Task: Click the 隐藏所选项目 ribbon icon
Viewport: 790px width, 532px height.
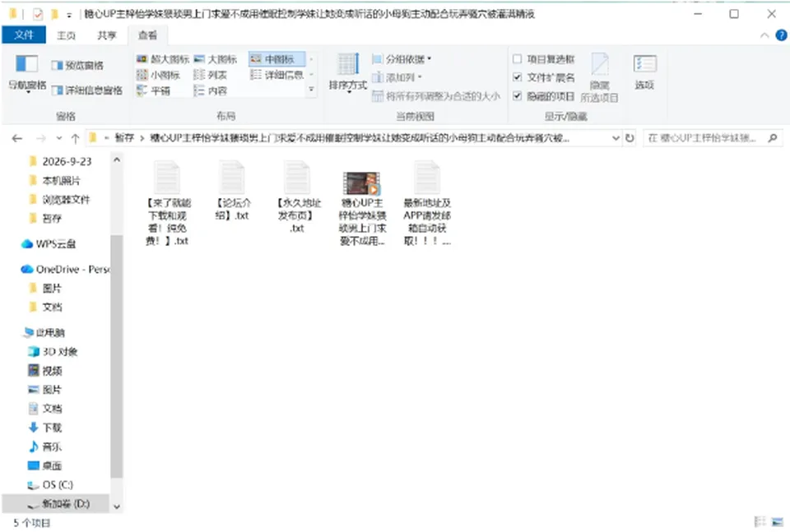Action: pos(600,78)
